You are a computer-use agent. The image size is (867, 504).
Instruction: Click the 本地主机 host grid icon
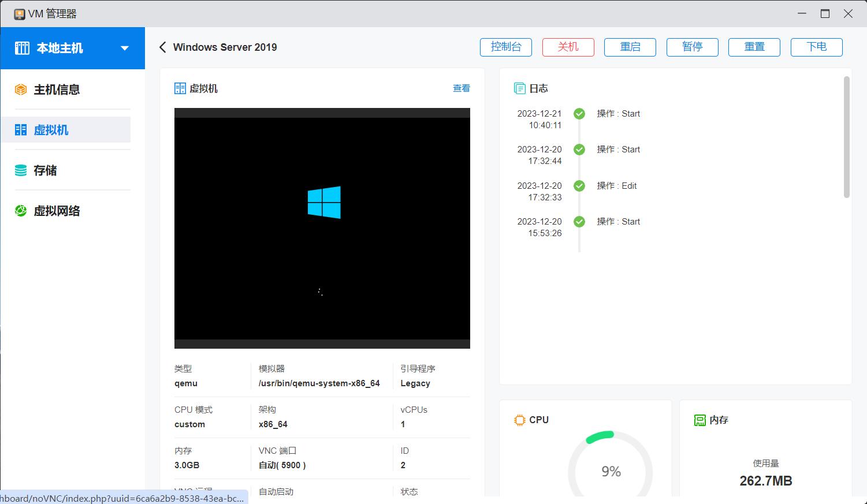(22, 48)
